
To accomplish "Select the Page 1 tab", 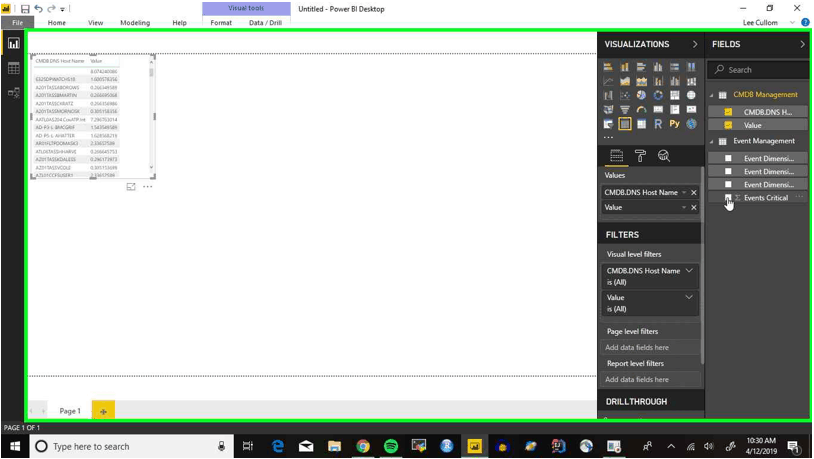I will point(70,411).
